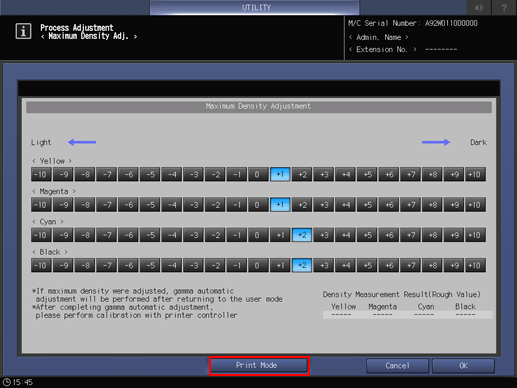Set Yellow density to -3
The image size is (517, 388).
pos(193,174)
